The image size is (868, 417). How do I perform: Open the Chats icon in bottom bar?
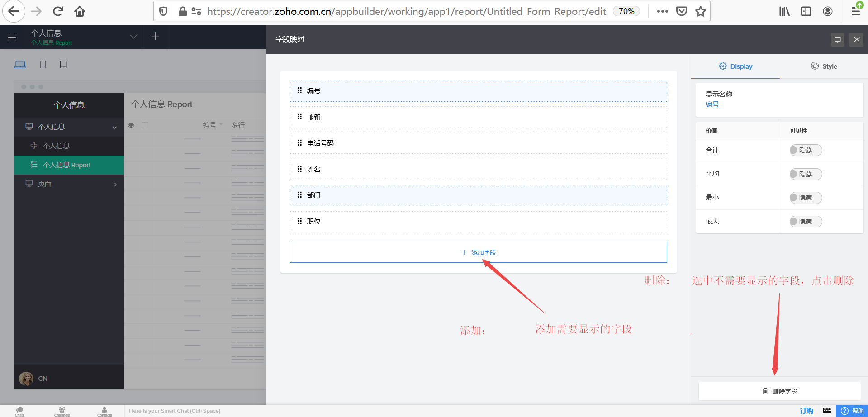point(20,411)
